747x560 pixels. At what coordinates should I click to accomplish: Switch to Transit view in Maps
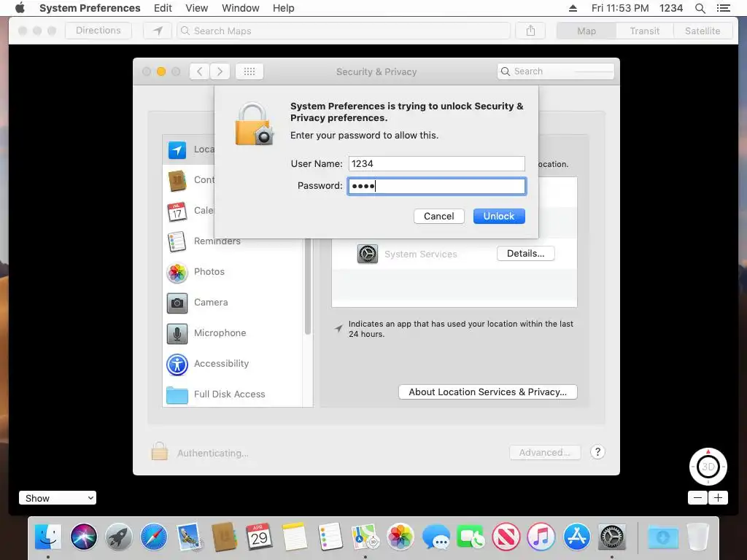pos(645,31)
